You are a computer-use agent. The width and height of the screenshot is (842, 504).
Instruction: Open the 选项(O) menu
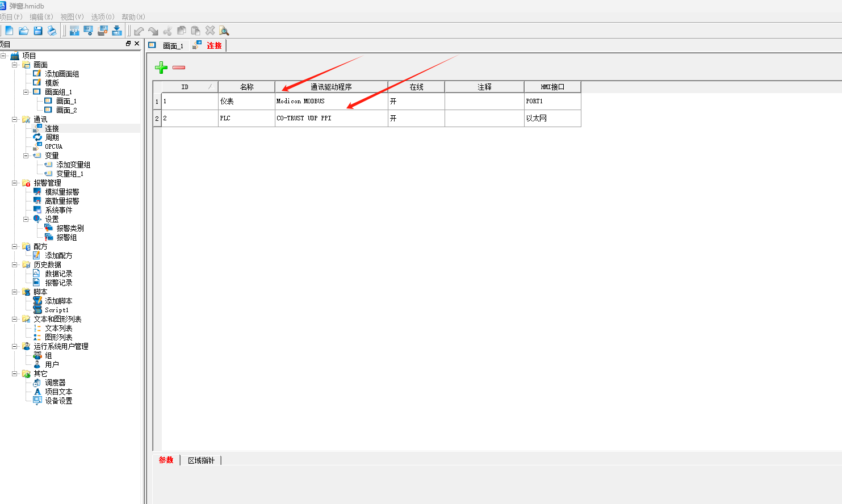point(103,17)
